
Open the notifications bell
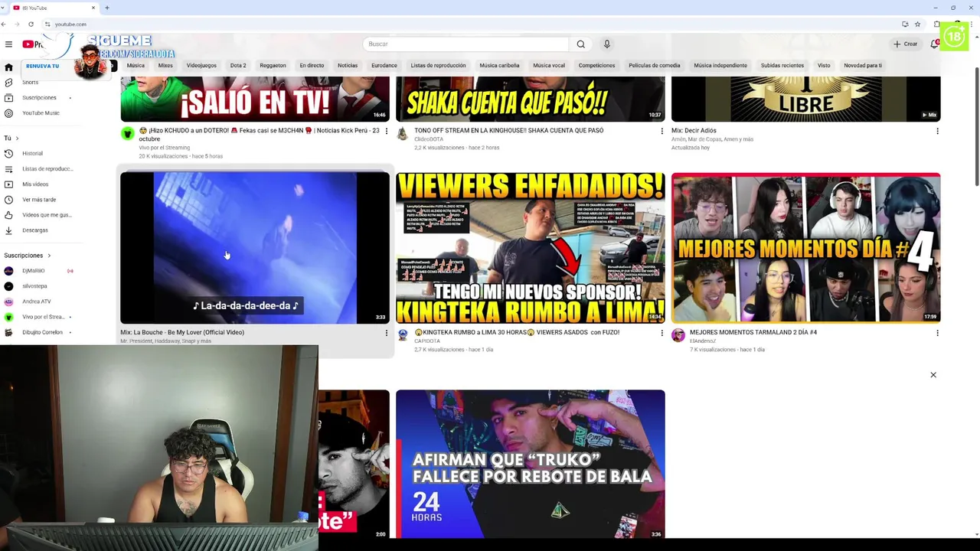934,44
